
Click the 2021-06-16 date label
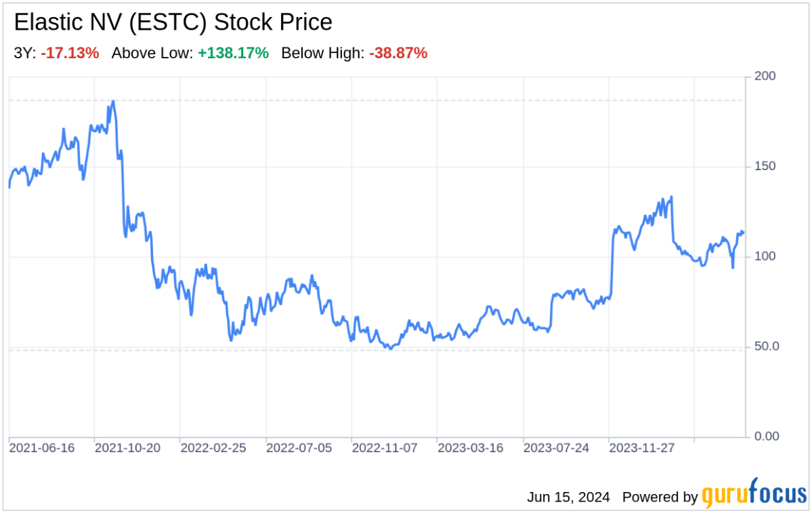44,449
